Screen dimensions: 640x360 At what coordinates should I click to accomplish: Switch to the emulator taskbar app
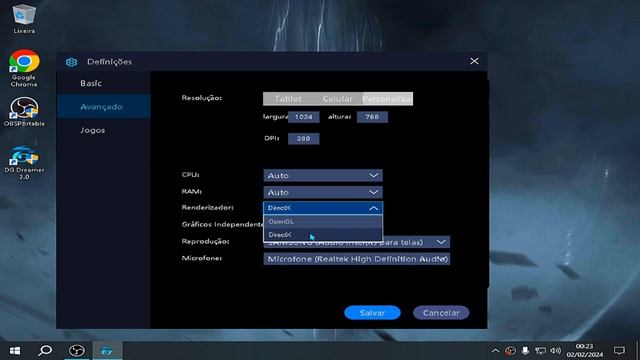click(x=107, y=351)
